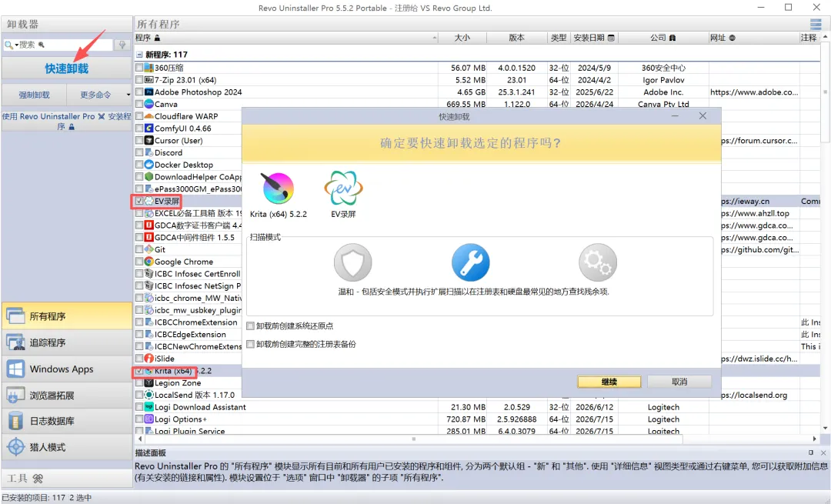Image resolution: width=831 pixels, height=504 pixels.
Task: Click the iSlide program icon
Action: click(x=149, y=359)
